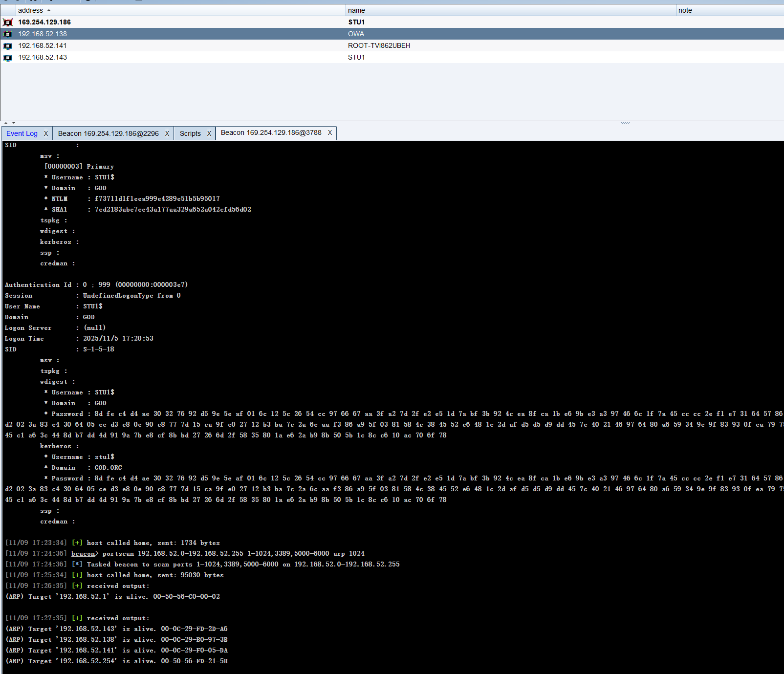Select the Beacon 169.254.129.186@3788 tab

(271, 132)
